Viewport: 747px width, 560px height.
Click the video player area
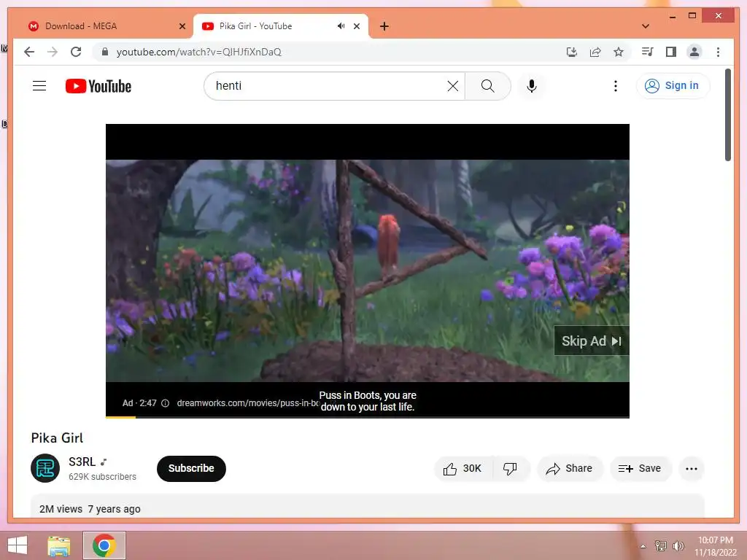tap(368, 271)
